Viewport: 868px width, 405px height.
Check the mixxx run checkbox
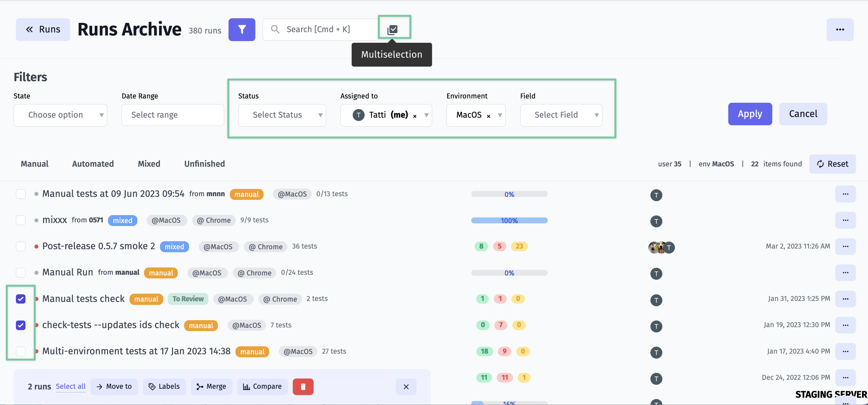click(x=21, y=220)
